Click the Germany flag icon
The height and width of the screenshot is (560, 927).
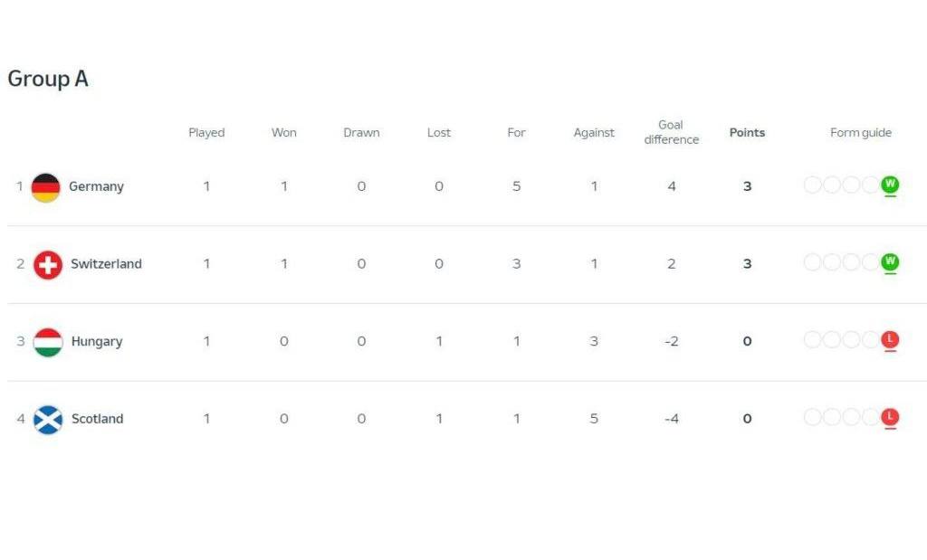click(45, 187)
